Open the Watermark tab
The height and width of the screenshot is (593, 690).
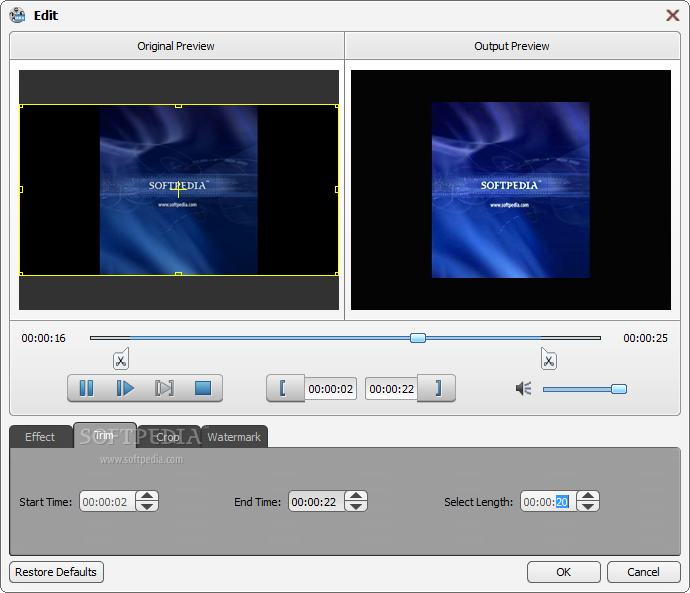pyautogui.click(x=234, y=437)
